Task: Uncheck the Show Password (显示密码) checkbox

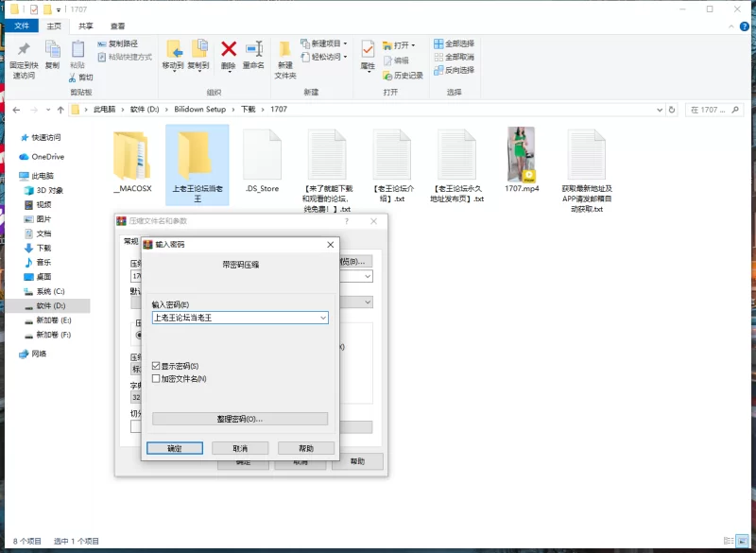Action: 157,366
